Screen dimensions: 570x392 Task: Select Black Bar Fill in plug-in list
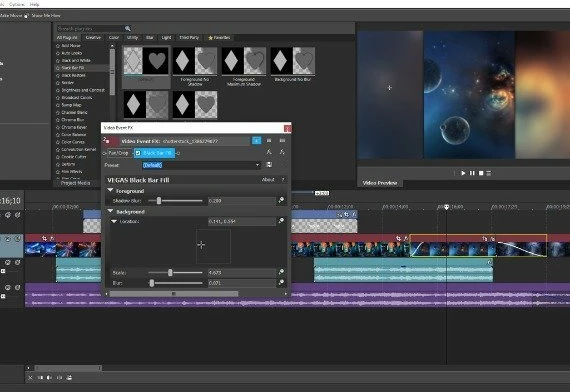(73, 68)
